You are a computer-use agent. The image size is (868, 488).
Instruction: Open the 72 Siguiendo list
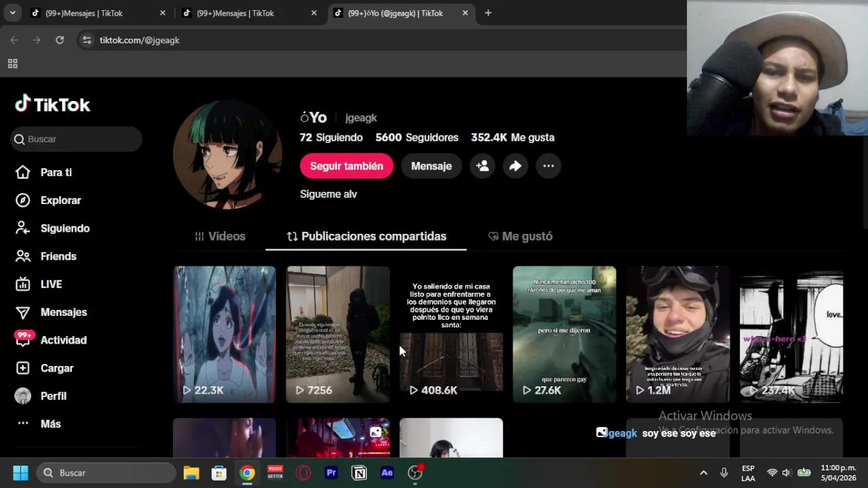[x=331, y=138]
